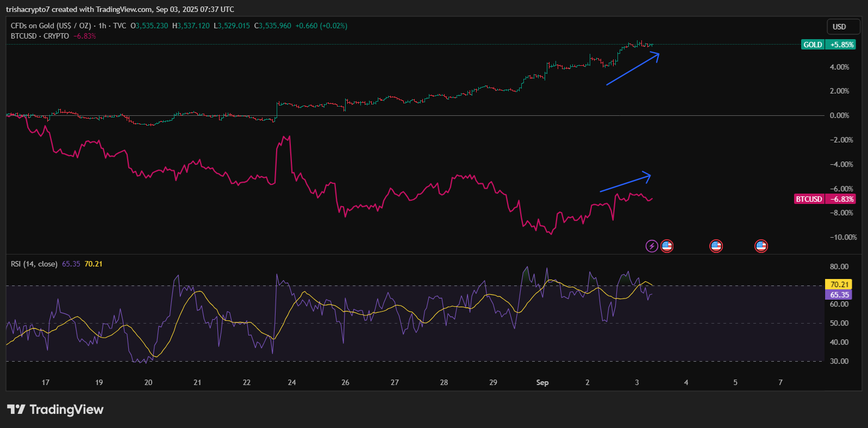868x428 pixels.
Task: Click the 0.00% level on the price axis
Action: (839, 115)
